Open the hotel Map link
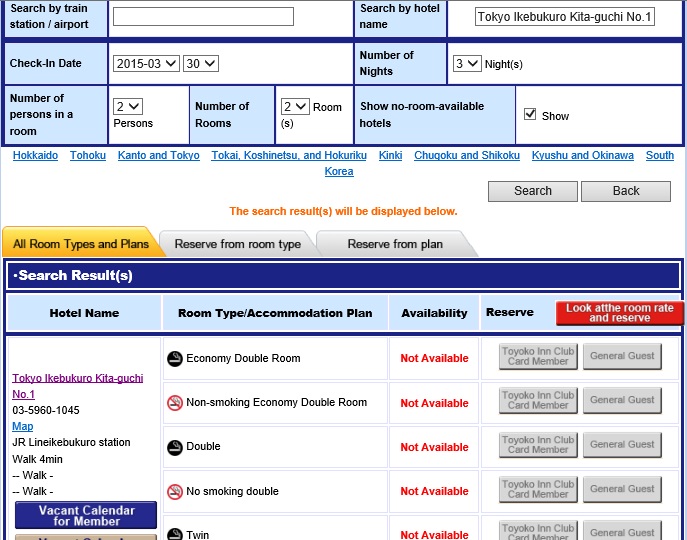This screenshot has width=687, height=540. [x=23, y=426]
